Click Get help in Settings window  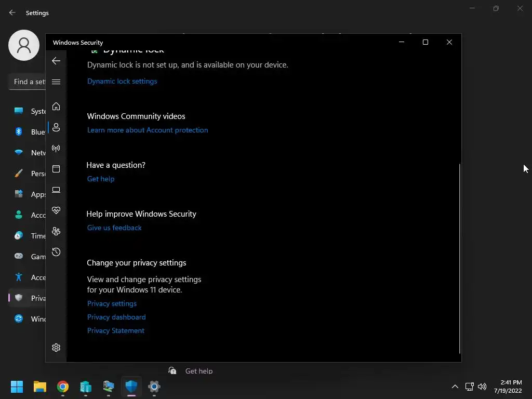[199, 371]
